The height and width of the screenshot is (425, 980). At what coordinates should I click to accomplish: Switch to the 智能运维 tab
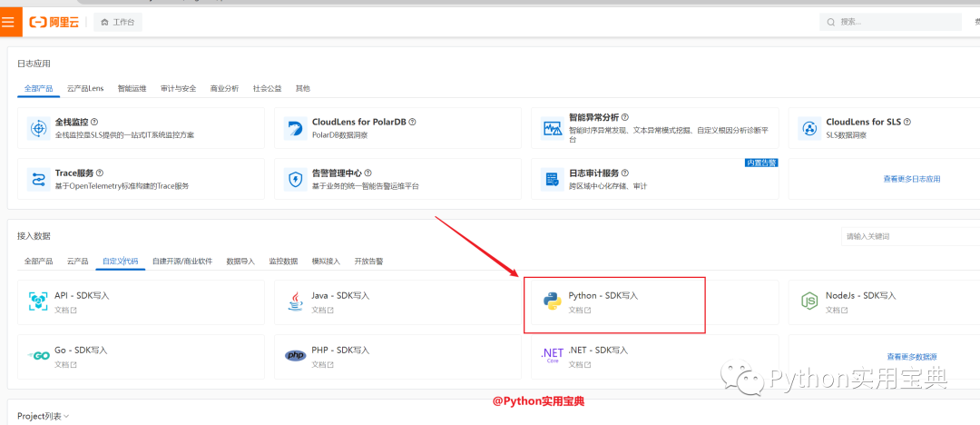pyautogui.click(x=132, y=88)
